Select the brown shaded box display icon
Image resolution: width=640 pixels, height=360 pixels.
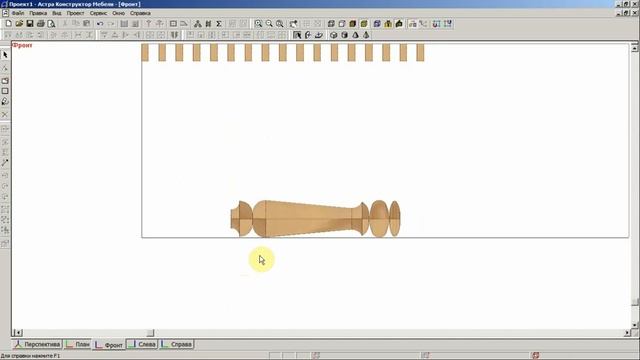(x=353, y=24)
